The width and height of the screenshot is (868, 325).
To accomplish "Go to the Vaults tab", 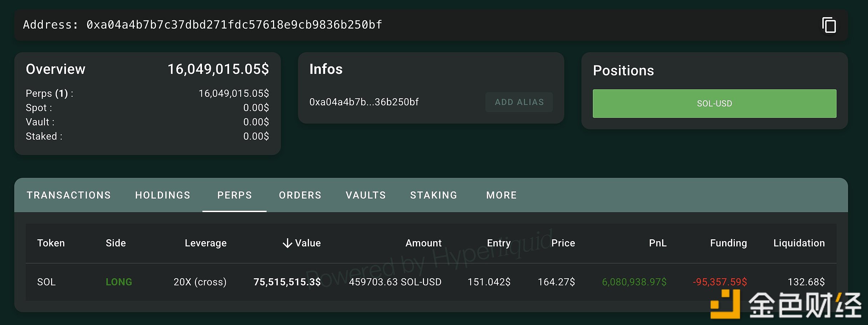I will pos(366,195).
